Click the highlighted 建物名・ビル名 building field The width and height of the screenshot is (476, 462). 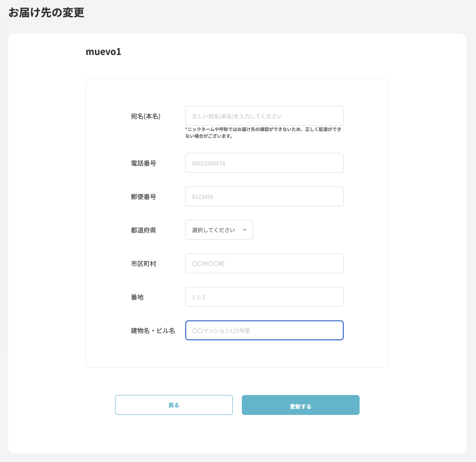coord(264,331)
